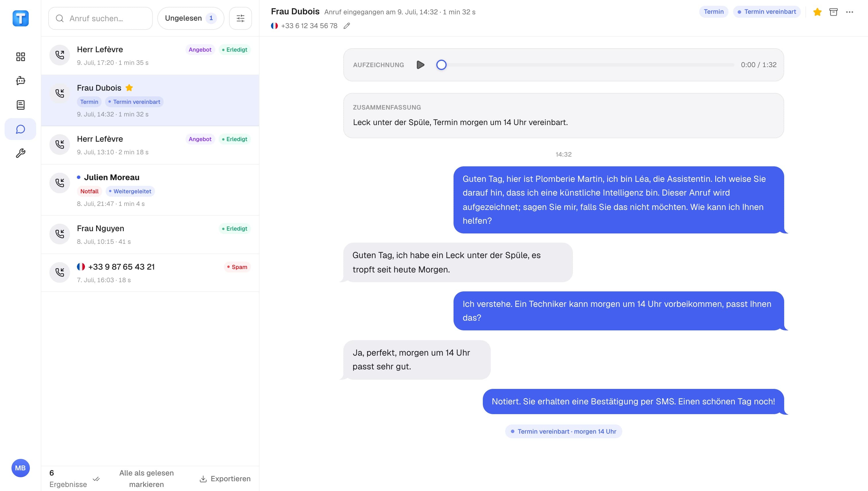Open the document list icon in sidebar
The width and height of the screenshot is (868, 491).
(x=21, y=105)
